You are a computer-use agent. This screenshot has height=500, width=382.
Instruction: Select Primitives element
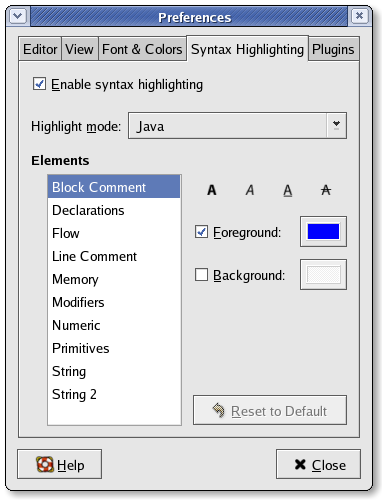click(114, 348)
